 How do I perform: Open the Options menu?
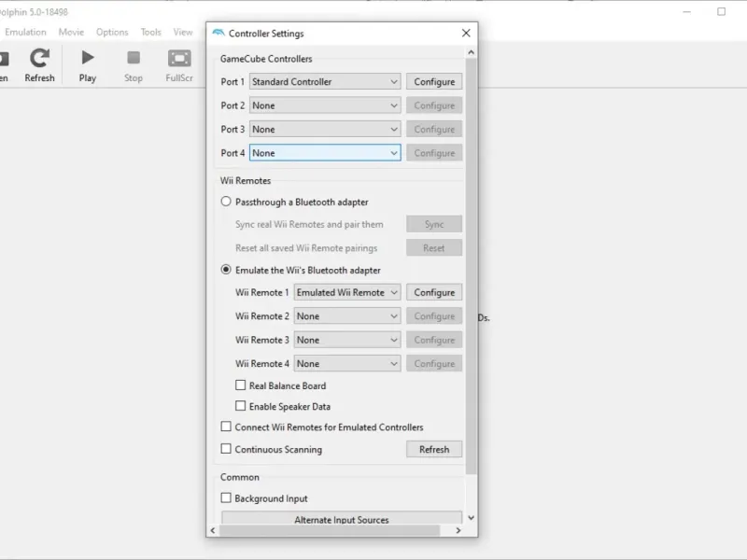[x=112, y=32]
